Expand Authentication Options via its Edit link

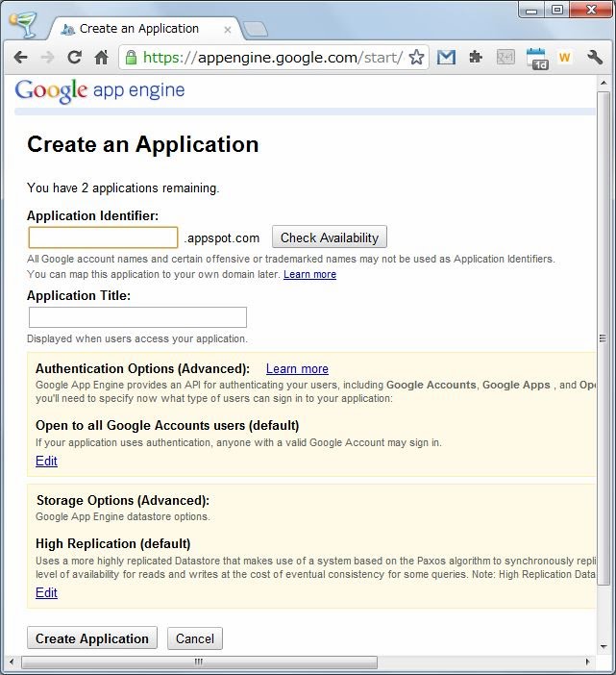point(46,461)
